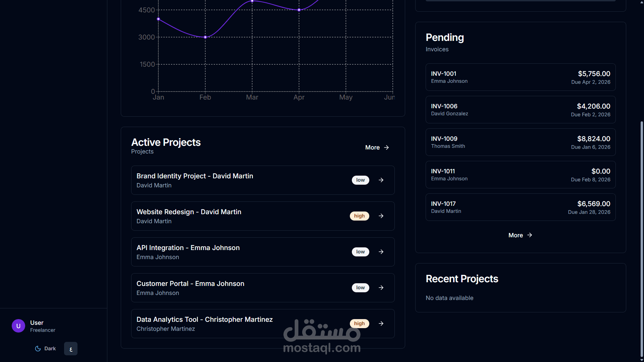The height and width of the screenshot is (362, 644).
Task: Open invoice INV-1017 for David Martin
Action: click(520, 207)
